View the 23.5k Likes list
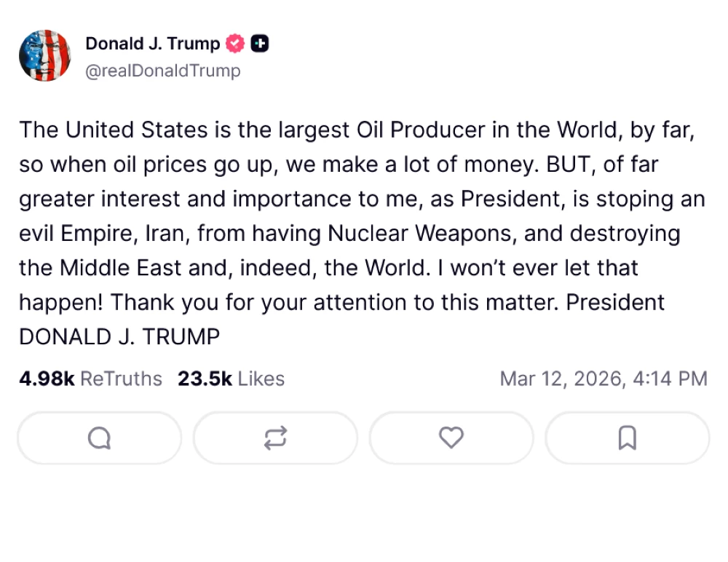Viewport: 728px width, 562px height. pyautogui.click(x=231, y=379)
